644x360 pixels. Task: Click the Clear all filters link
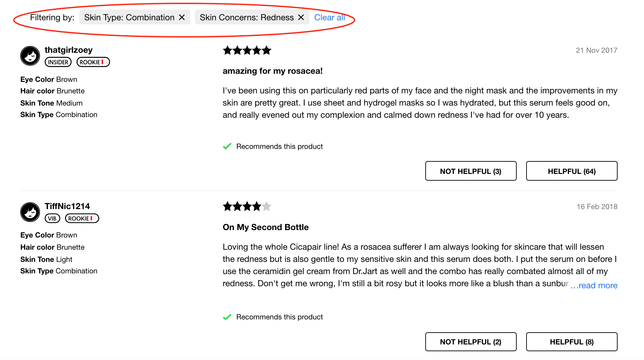click(x=329, y=17)
